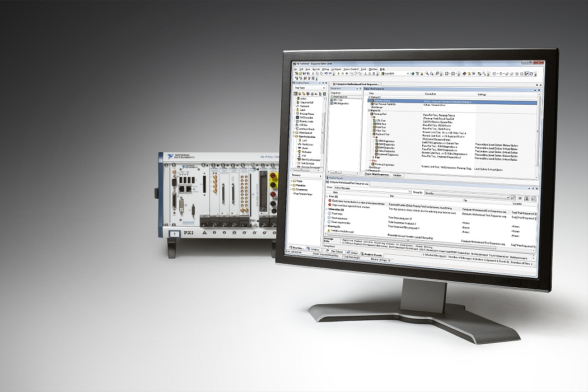Click the Cut scissors icon in toolbar
Image resolution: width=588 pixels, height=392 pixels.
313,73
